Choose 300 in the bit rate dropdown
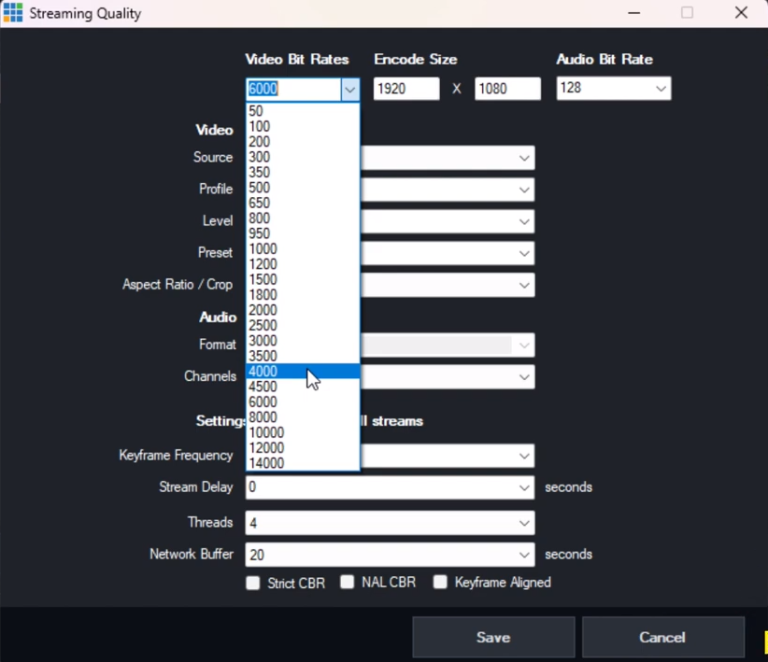The width and height of the screenshot is (768, 662). (x=303, y=157)
